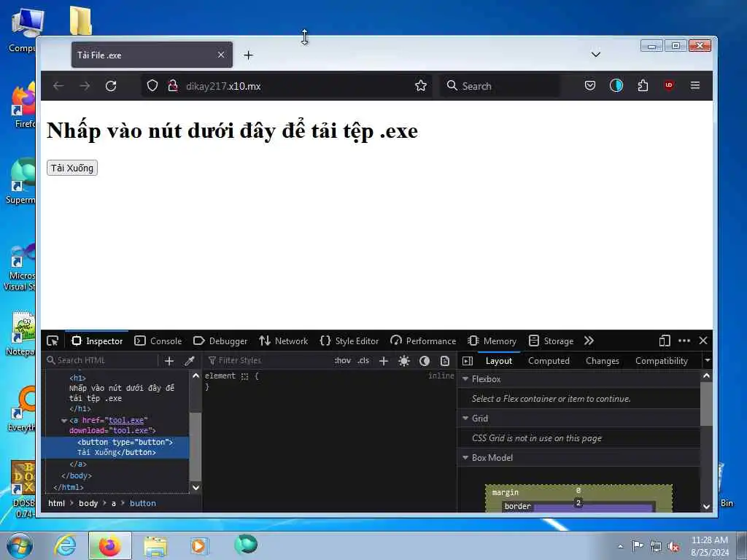Image resolution: width=747 pixels, height=560 pixels.
Task: Toggle print media simulation icon
Action: pyautogui.click(x=445, y=361)
